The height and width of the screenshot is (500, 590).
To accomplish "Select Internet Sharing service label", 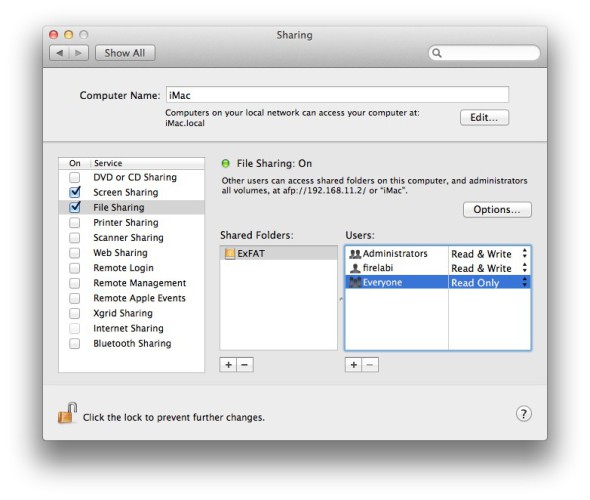I will tap(128, 328).
